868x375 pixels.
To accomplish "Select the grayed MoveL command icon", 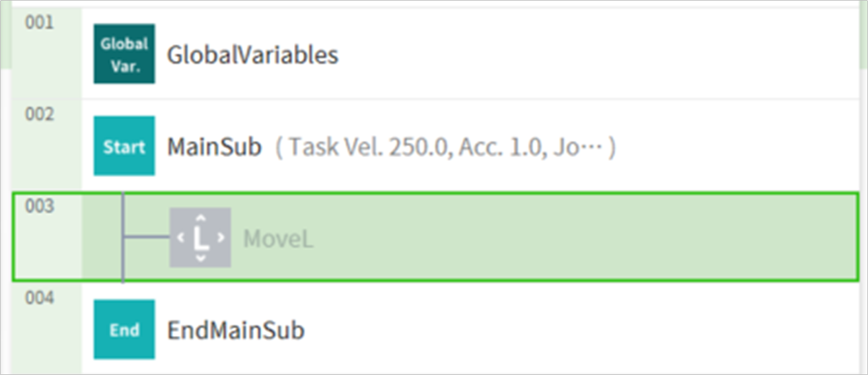I will point(199,238).
